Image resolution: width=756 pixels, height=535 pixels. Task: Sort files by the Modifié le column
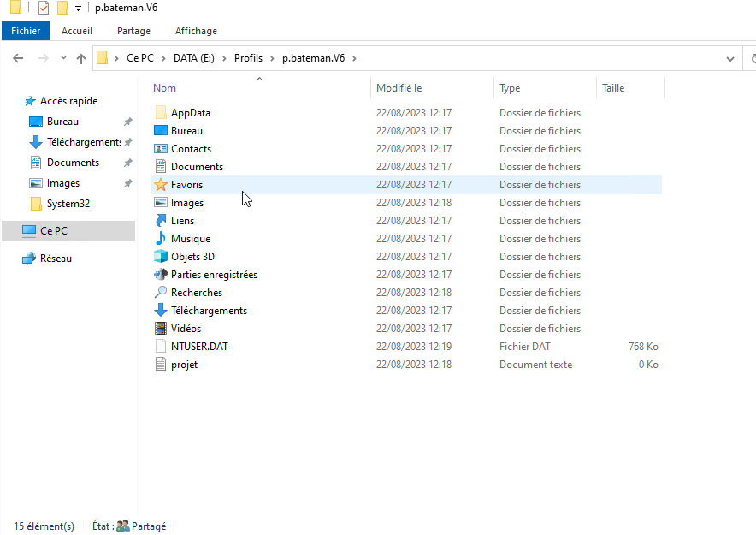[x=399, y=88]
